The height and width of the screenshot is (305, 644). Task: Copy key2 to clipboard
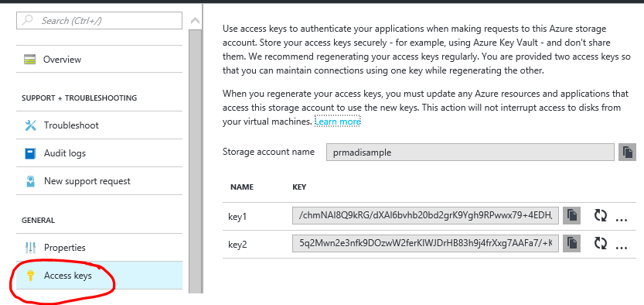coord(572,244)
